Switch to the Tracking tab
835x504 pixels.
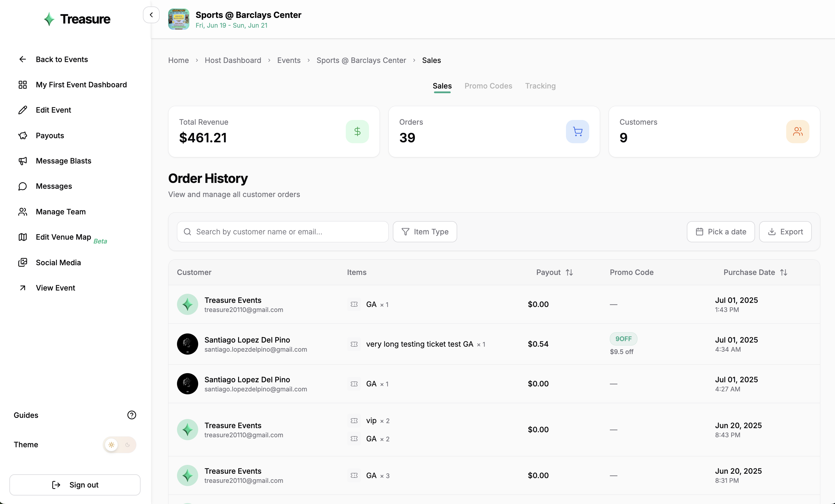[540, 86]
